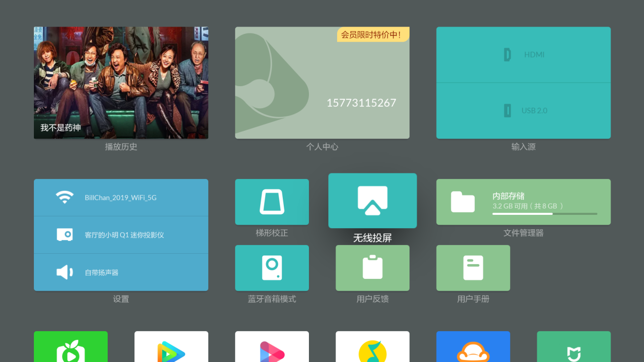Click the folder icon in 文件管理器
Screen dimensions: 644x362
click(x=463, y=202)
